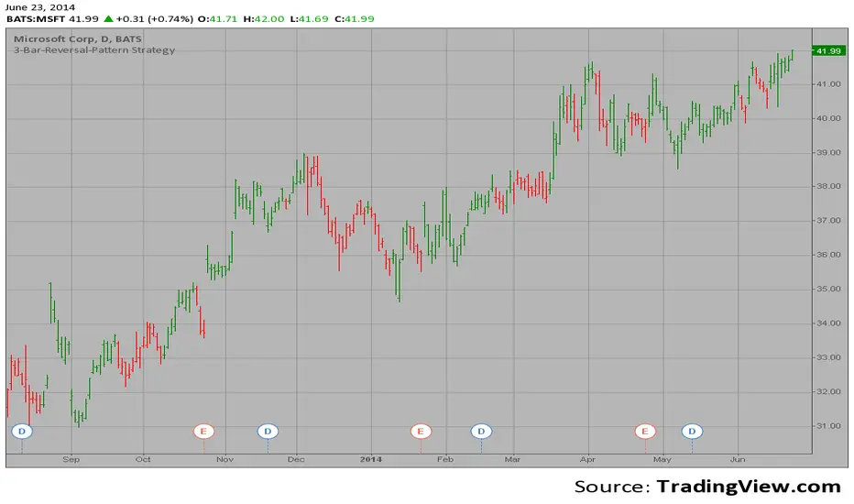This screenshot has height=504, width=854.
Task: Click the 3-Bar-Reversal-Pattern Strategy label
Action: [94, 50]
